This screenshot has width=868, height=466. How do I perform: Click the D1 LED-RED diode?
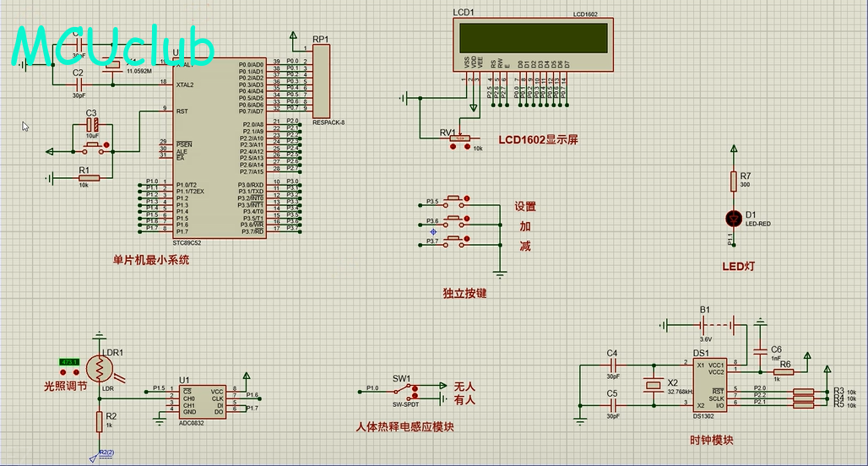point(734,218)
